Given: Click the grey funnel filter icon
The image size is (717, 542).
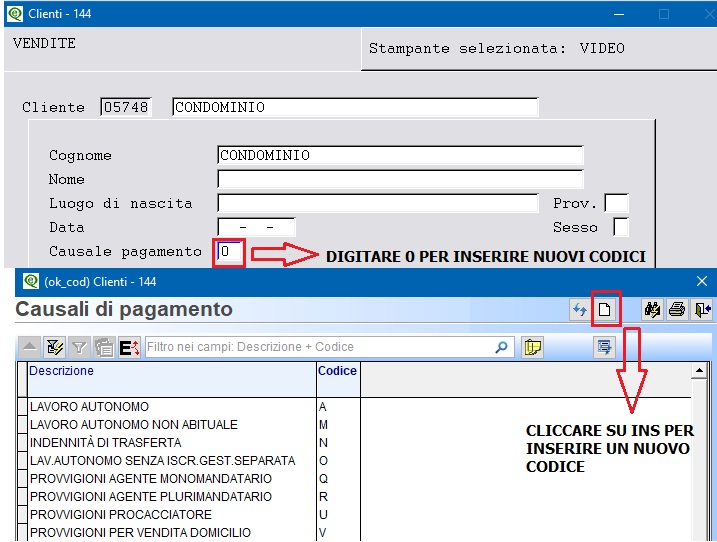Looking at the screenshot, I should [80, 348].
